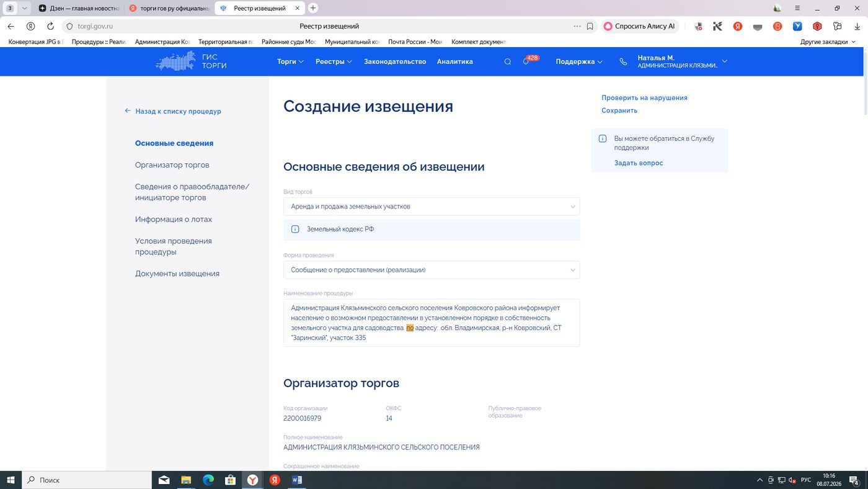Open the Вид торгов dropdown
Screen dimensions: 868x489
pos(432,207)
